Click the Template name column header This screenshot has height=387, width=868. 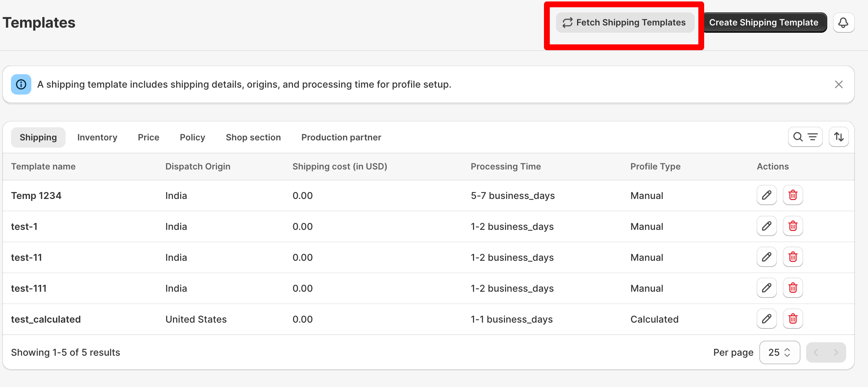click(43, 167)
